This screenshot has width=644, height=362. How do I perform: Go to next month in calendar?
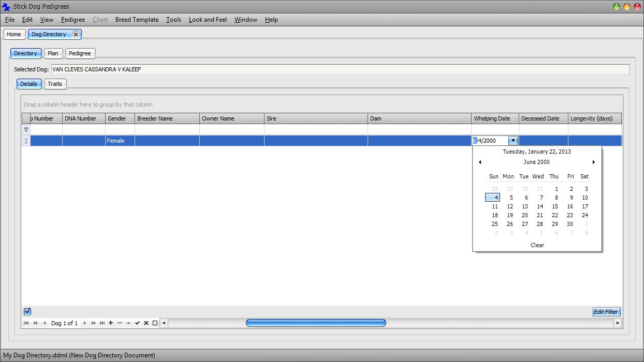point(593,162)
